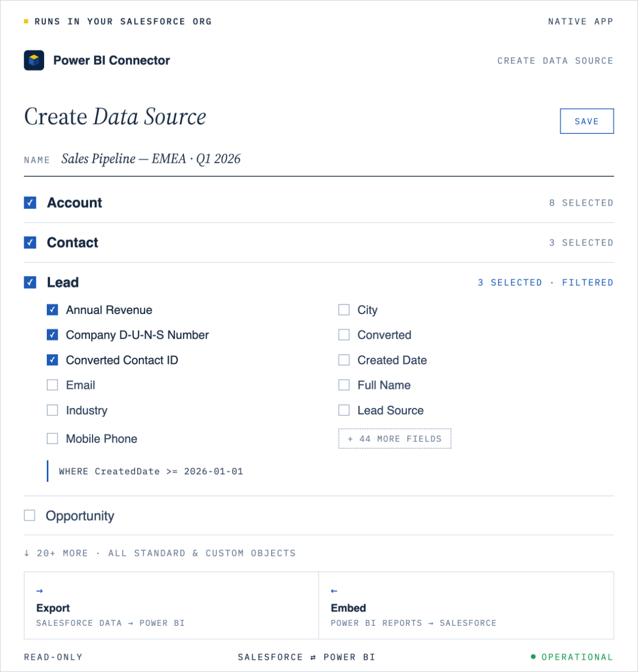Check the Converted field checkbox
Viewport: 638px width, 672px height.
click(344, 335)
